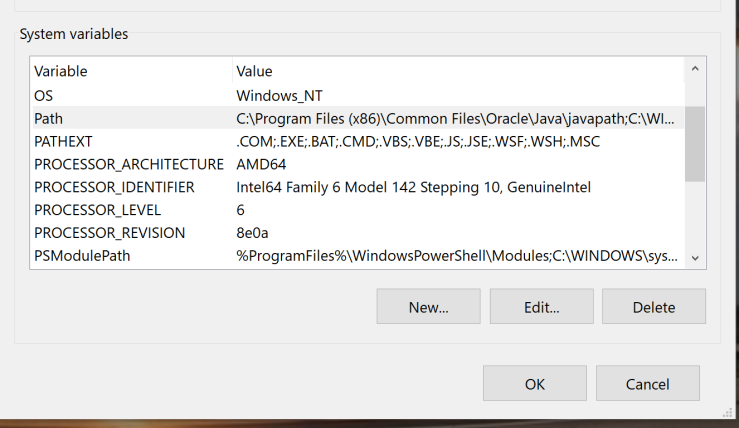
Task: Click the scroll down arrow in variables list
Action: pos(695,258)
